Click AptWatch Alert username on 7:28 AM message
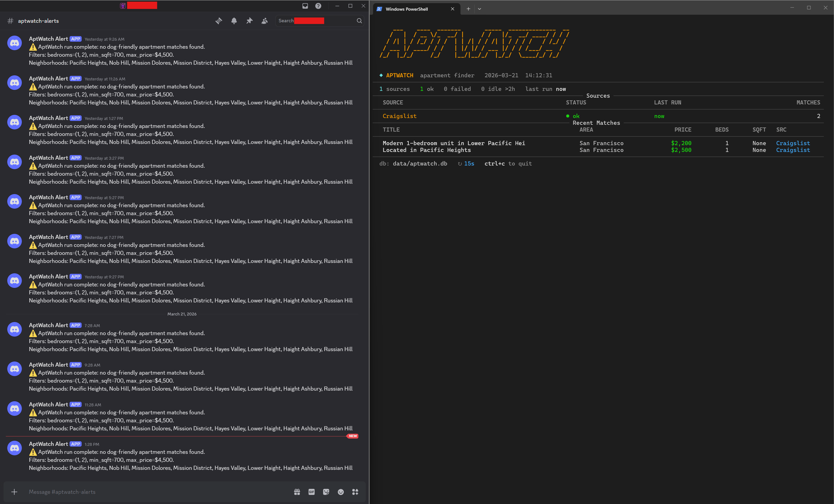 pyautogui.click(x=48, y=325)
